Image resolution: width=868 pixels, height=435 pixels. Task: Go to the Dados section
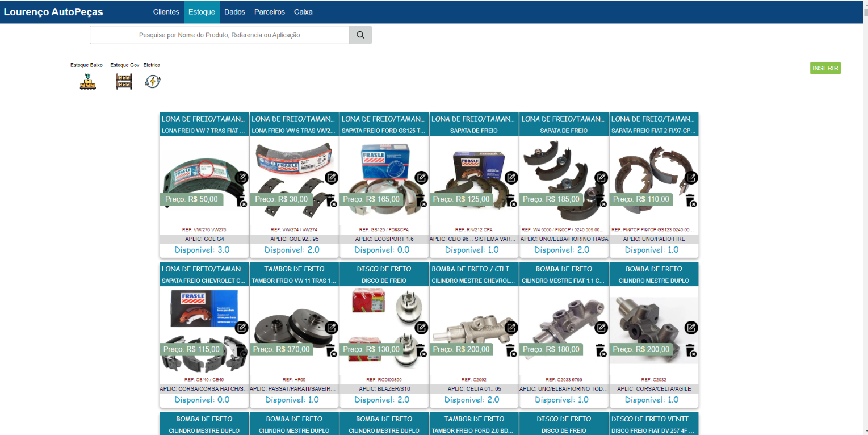(x=235, y=12)
